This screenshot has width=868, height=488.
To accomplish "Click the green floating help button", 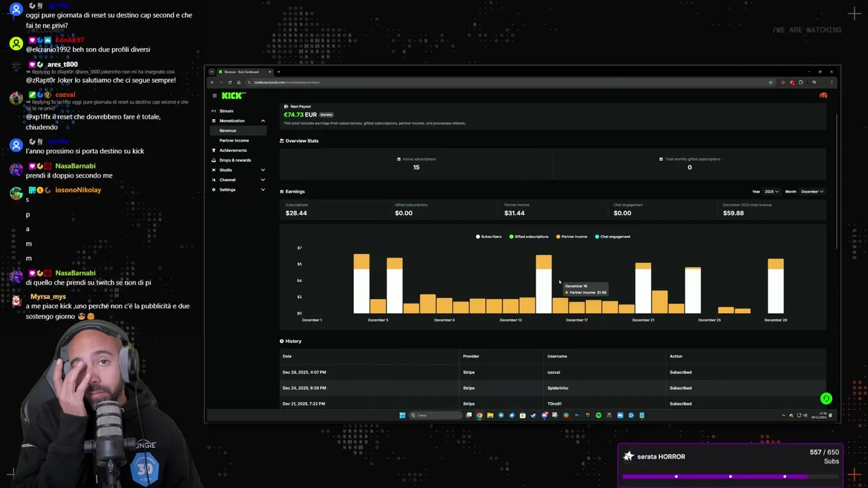I will point(825,399).
